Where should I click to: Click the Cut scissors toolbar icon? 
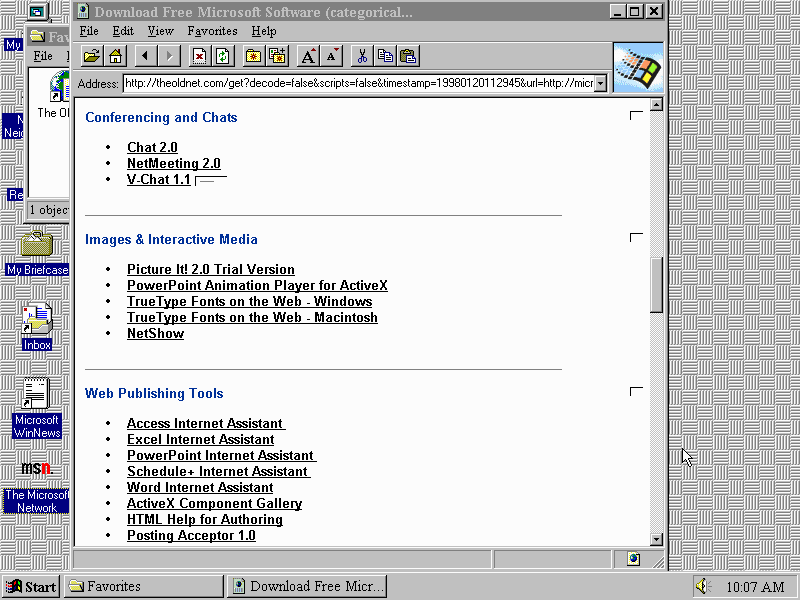[x=362, y=56]
